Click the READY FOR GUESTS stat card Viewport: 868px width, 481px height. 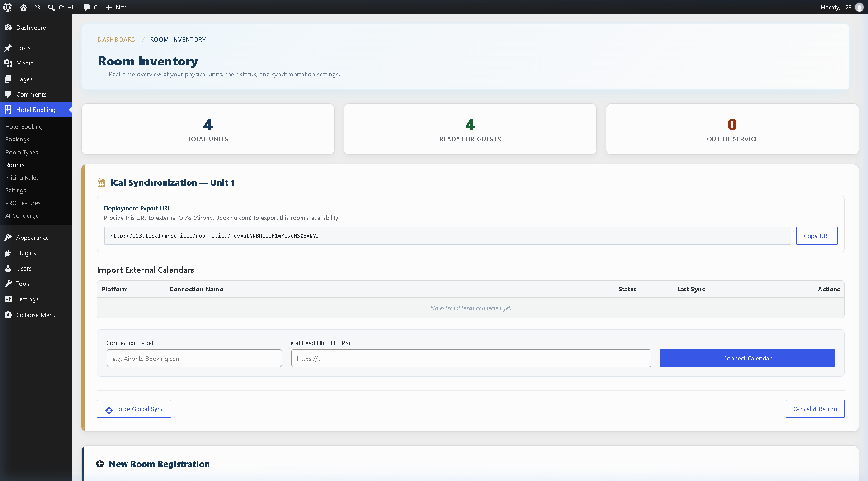click(470, 129)
